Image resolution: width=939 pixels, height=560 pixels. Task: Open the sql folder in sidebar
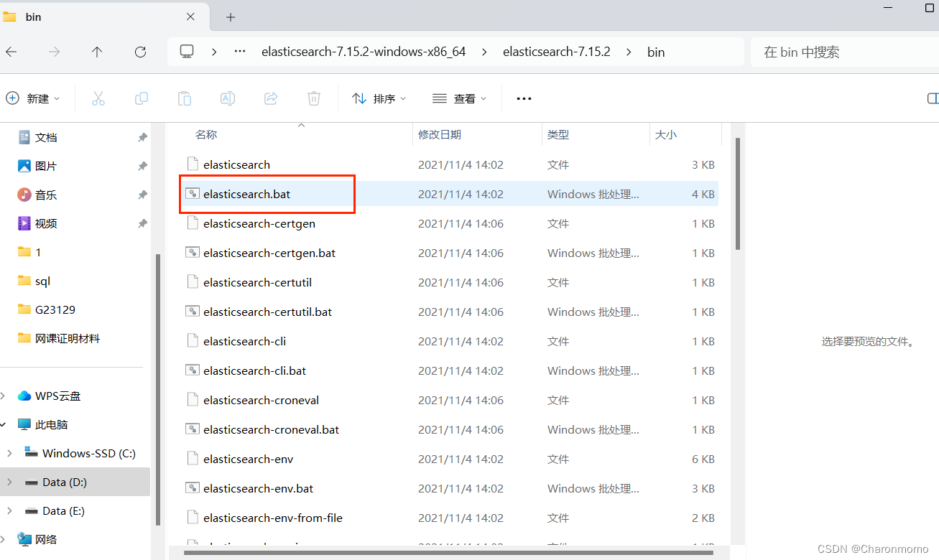click(x=43, y=281)
